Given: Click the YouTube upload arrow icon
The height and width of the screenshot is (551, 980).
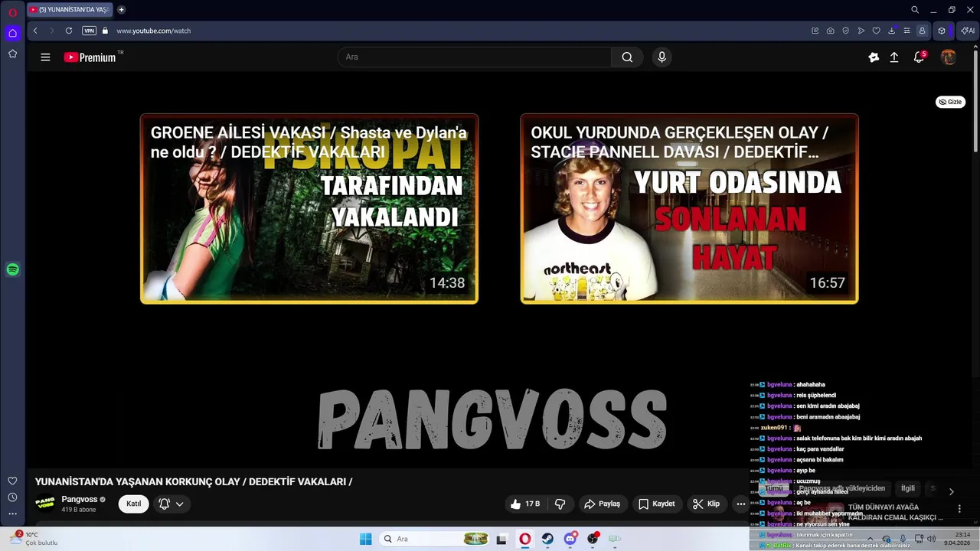Looking at the screenshot, I should (894, 57).
